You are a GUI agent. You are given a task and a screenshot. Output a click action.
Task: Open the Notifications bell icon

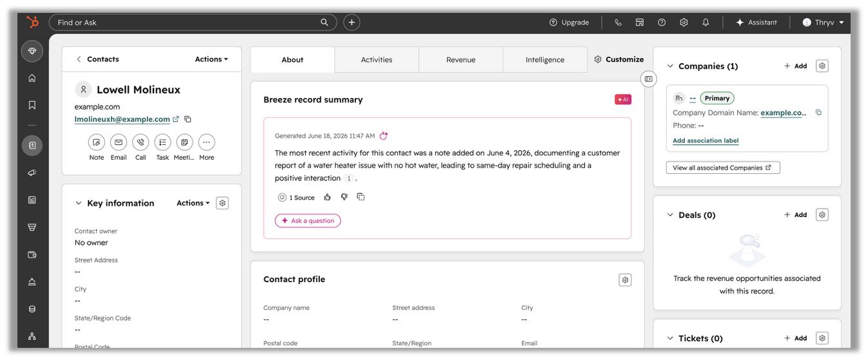pos(705,23)
